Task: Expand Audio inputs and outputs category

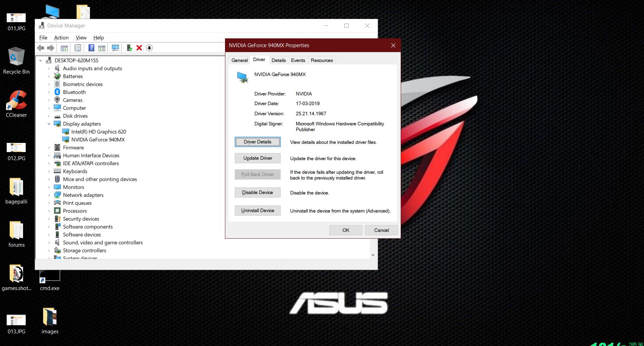Action: point(49,68)
